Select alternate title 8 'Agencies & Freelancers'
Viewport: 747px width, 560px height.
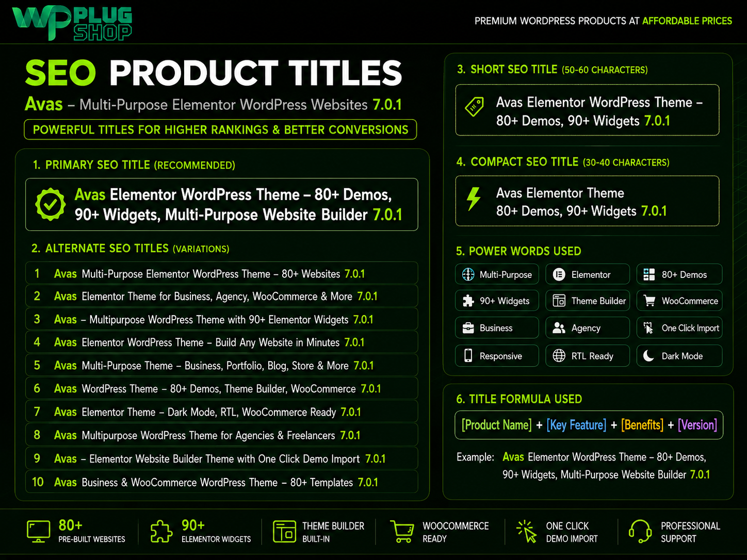[222, 435]
